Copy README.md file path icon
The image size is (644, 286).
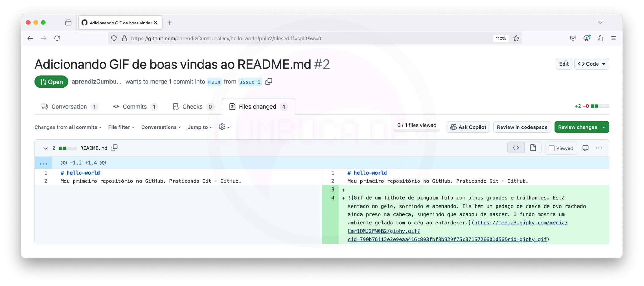click(114, 148)
